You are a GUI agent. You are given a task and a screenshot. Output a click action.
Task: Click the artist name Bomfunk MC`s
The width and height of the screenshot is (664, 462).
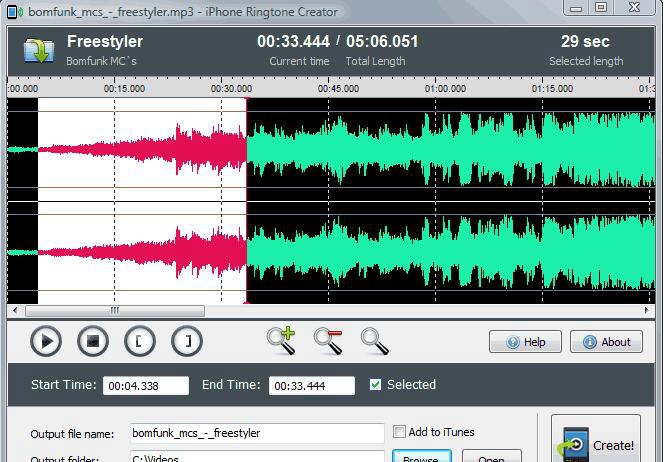pyautogui.click(x=101, y=61)
